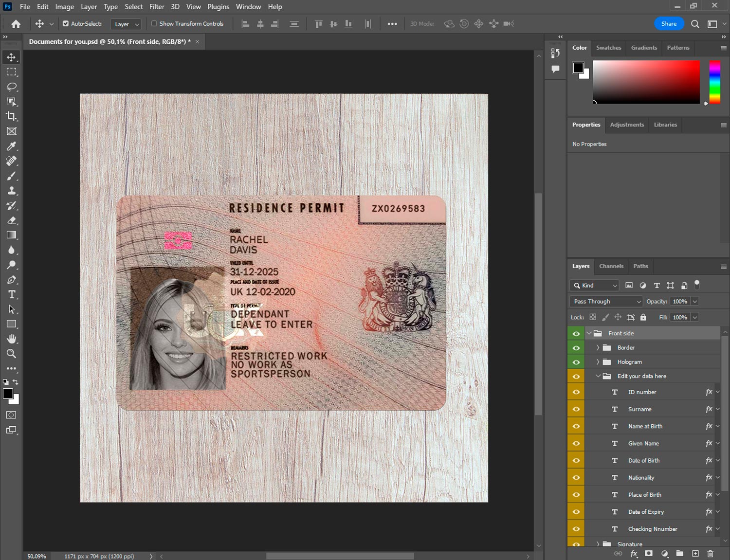
Task: Open the Kind filter dropdown
Action: point(594,285)
